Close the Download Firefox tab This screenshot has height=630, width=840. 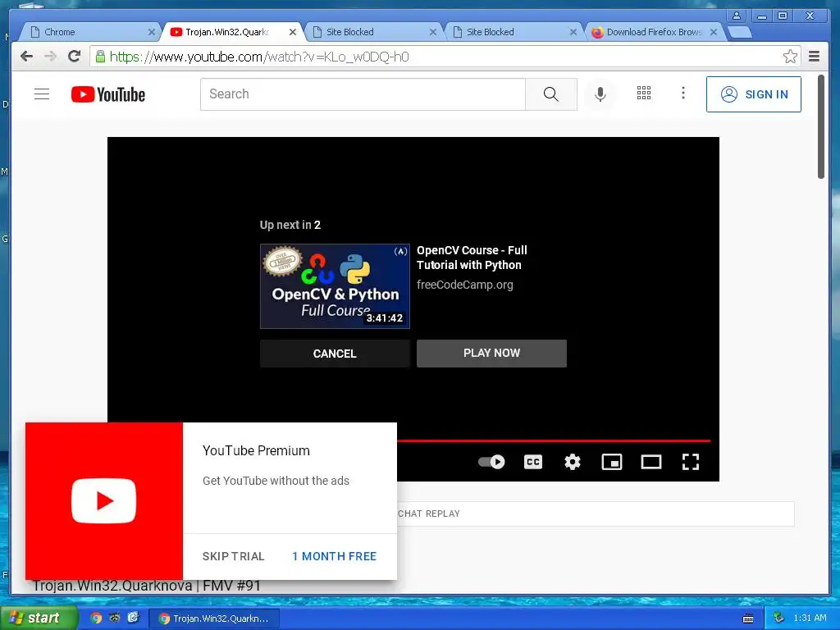[714, 32]
